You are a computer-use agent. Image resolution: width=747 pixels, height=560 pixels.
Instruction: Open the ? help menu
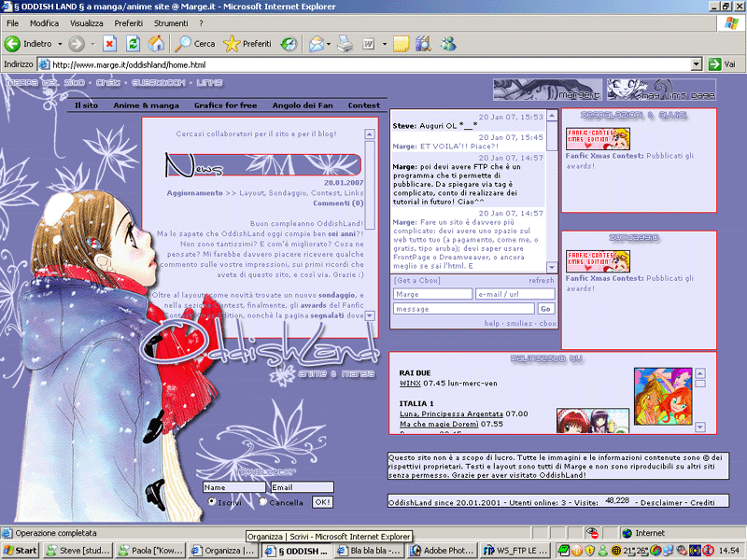201,22
